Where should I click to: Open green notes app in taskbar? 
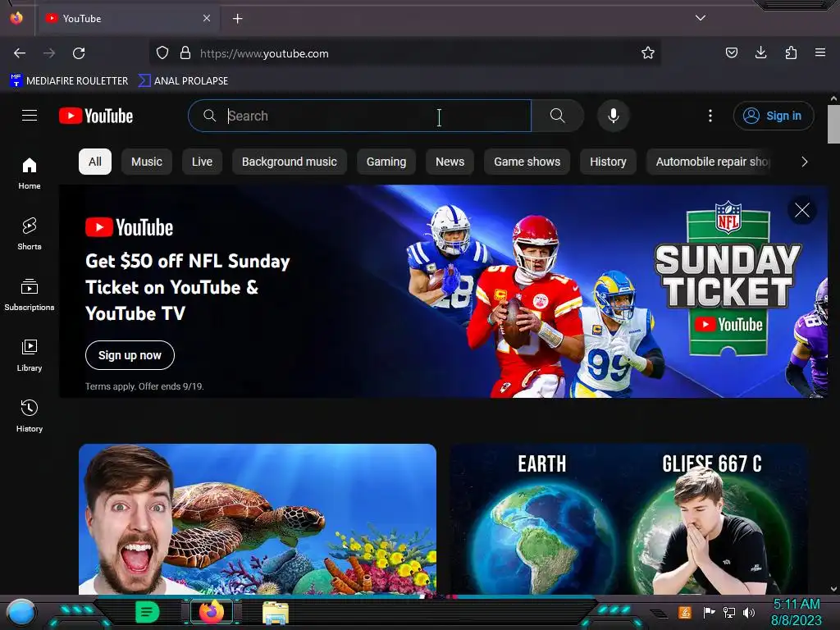(x=147, y=612)
